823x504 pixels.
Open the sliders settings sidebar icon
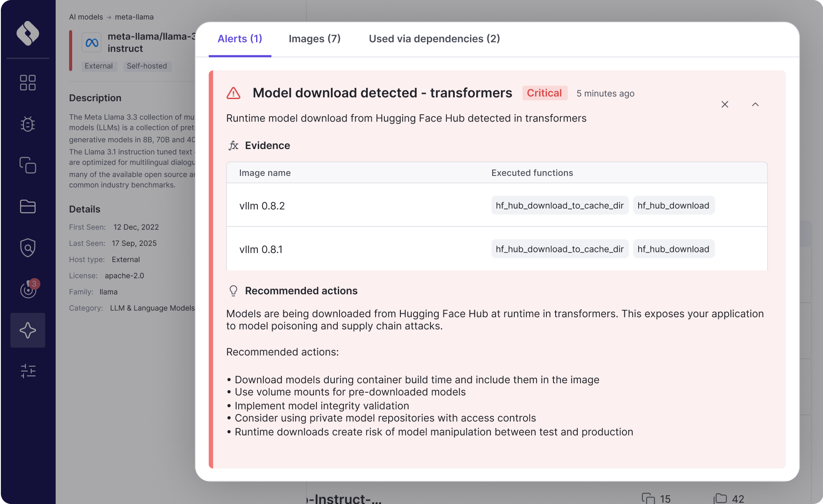click(x=28, y=371)
